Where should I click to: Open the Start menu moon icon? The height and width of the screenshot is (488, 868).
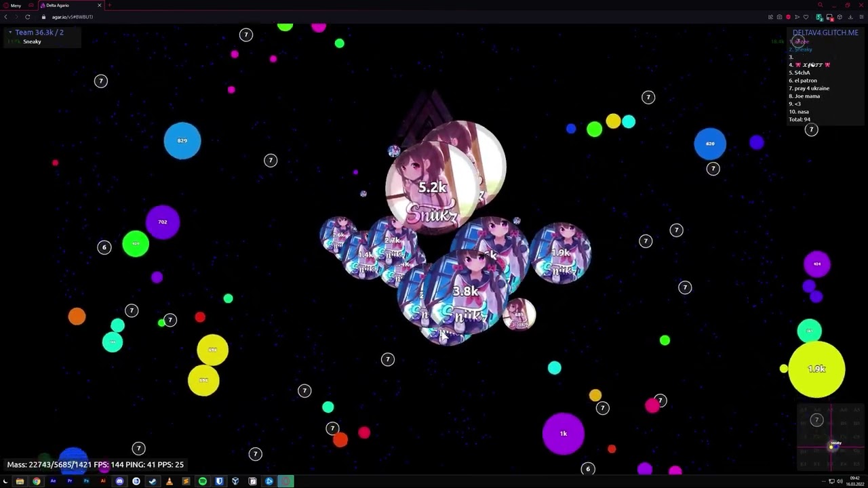(5, 481)
